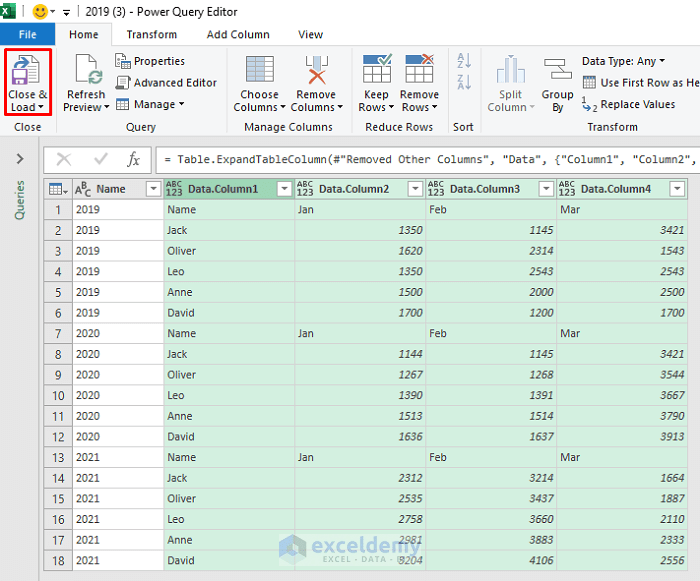This screenshot has width=700, height=581.
Task: Open the Choose Columns dropdown
Action: [283, 107]
